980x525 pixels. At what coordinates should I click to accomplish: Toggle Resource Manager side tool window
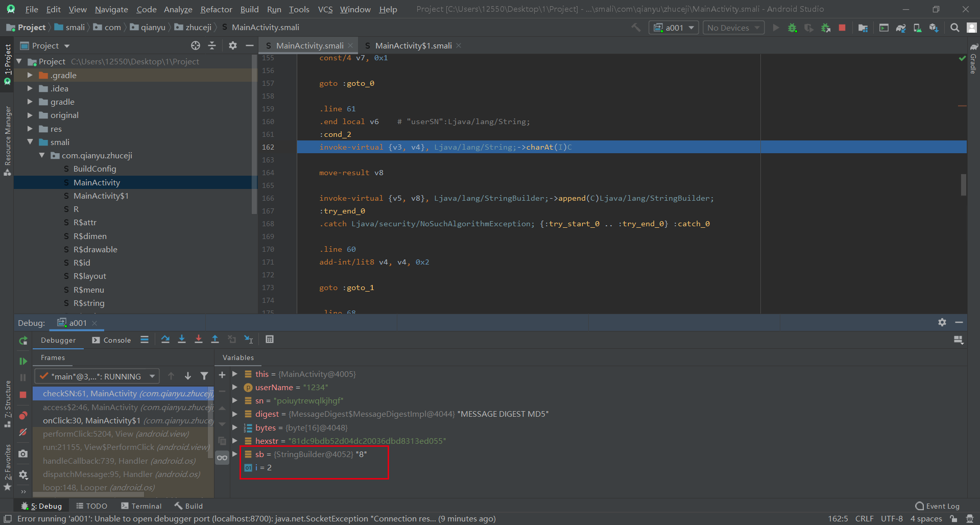coord(7,140)
